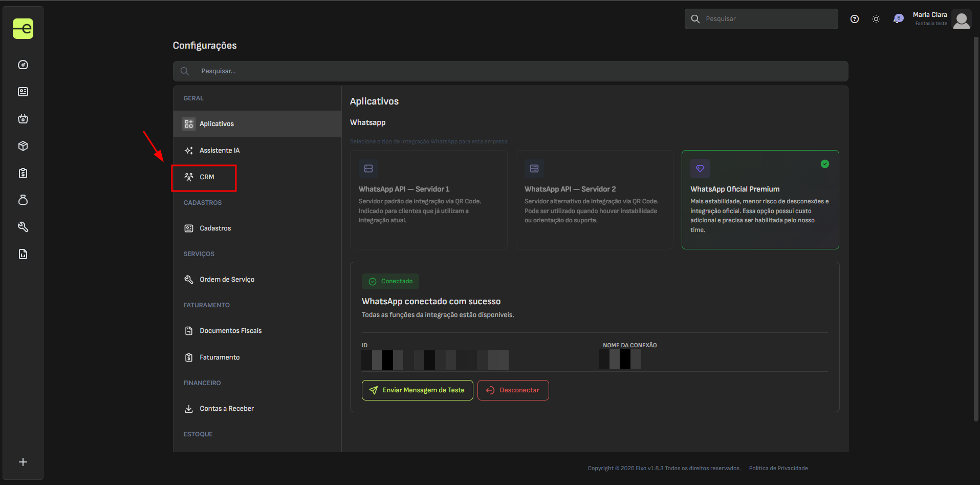Open Faturamento settings item

click(257, 357)
